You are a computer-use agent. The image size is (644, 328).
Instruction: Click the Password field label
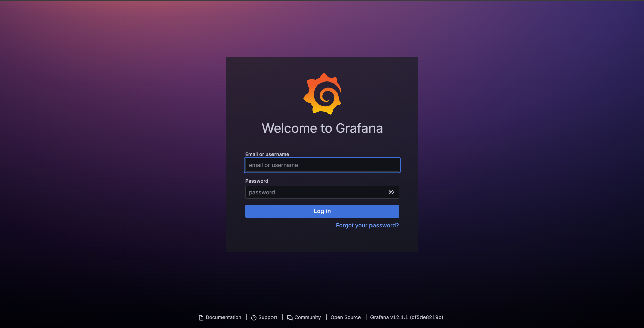pyautogui.click(x=257, y=181)
